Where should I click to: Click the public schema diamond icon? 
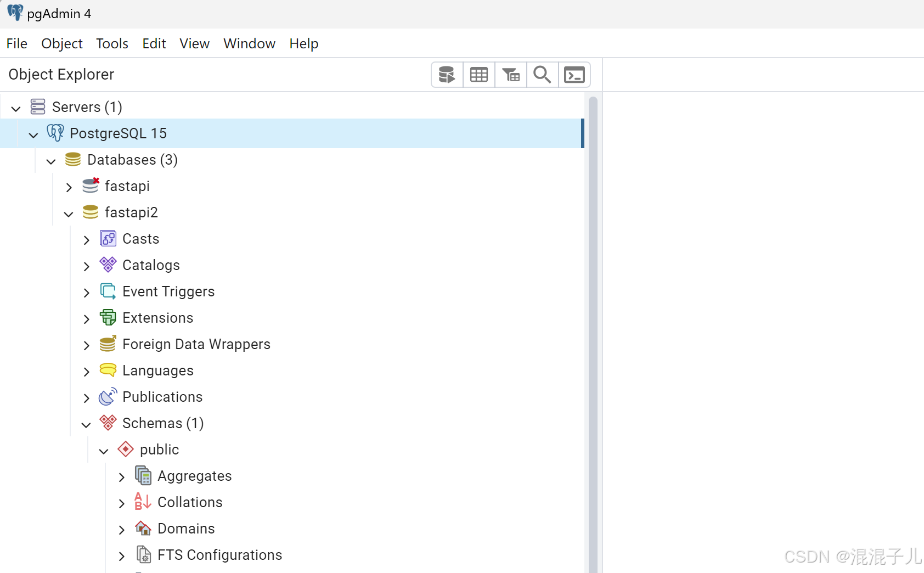pos(126,449)
